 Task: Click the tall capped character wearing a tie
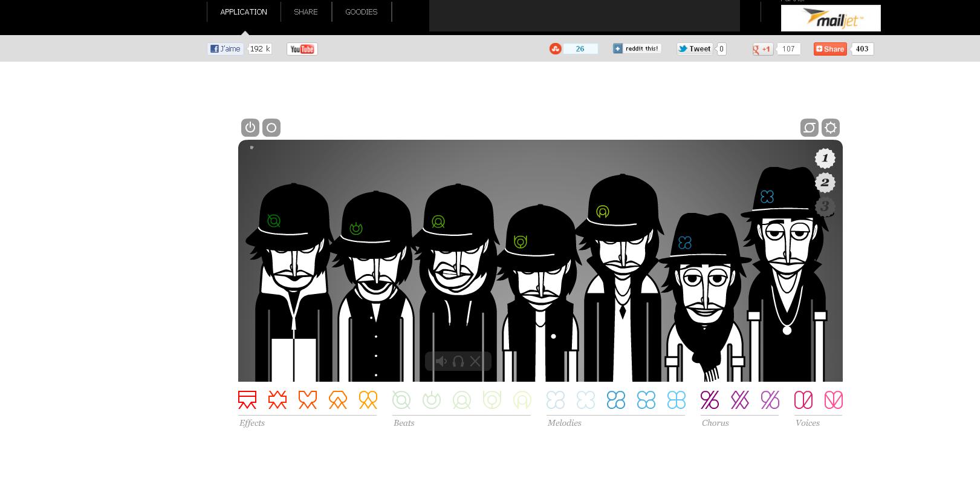(621, 278)
